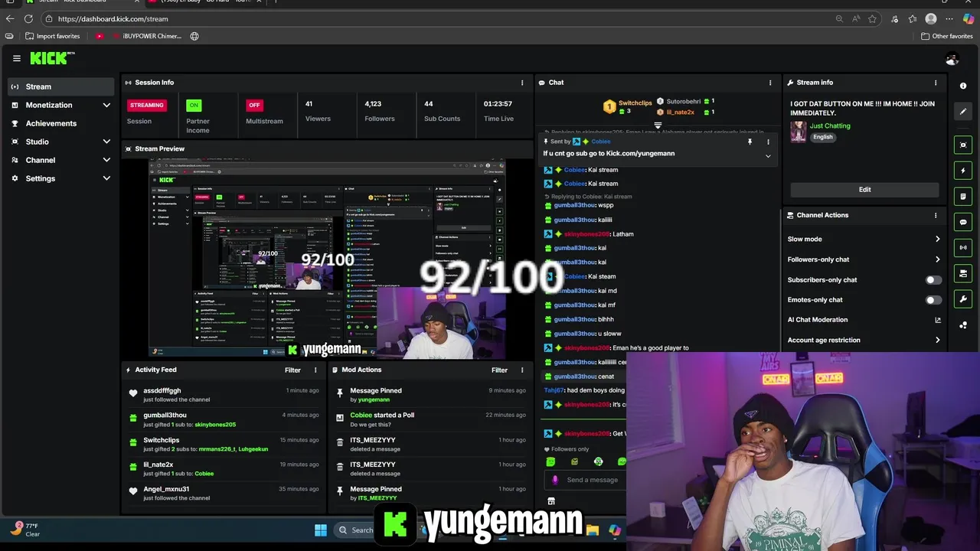
Task: Click Edit button in Stream info
Action: 864,189
